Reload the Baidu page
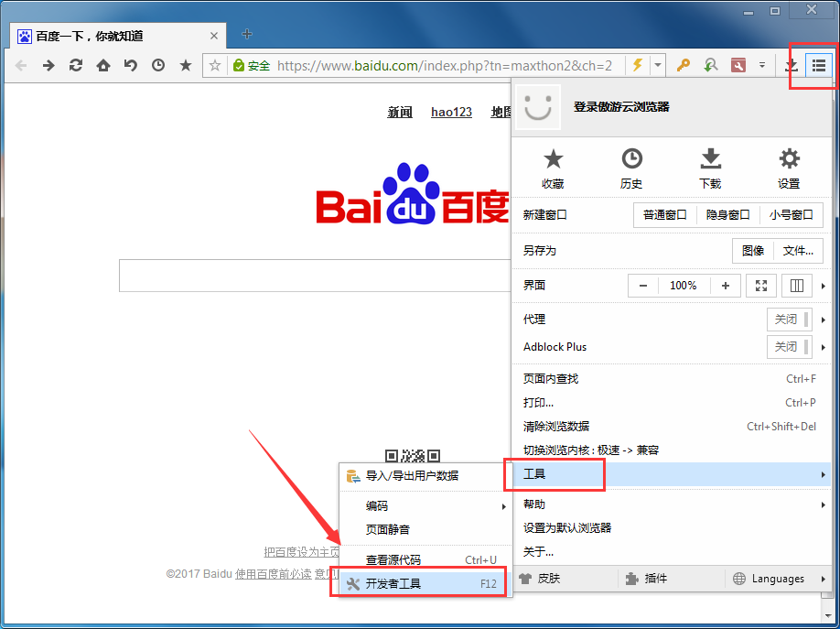Viewport: 840px width, 629px height. click(x=76, y=65)
